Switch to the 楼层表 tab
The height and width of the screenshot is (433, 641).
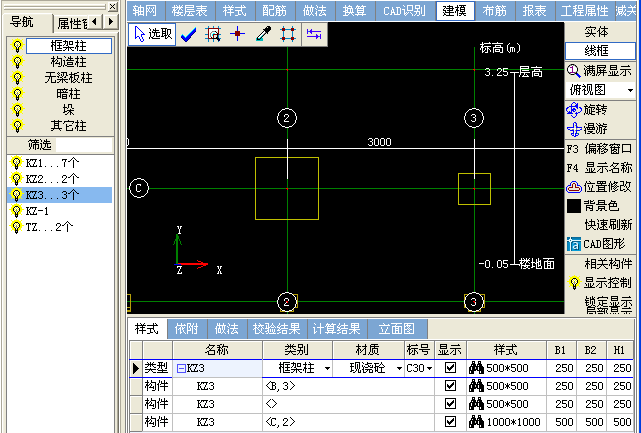coord(190,11)
